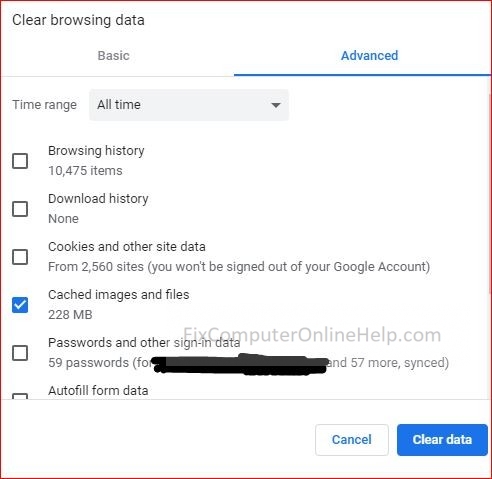Viewport: 492px width, 479px height.
Task: Click the 228 MB cache size text
Action: click(70, 315)
